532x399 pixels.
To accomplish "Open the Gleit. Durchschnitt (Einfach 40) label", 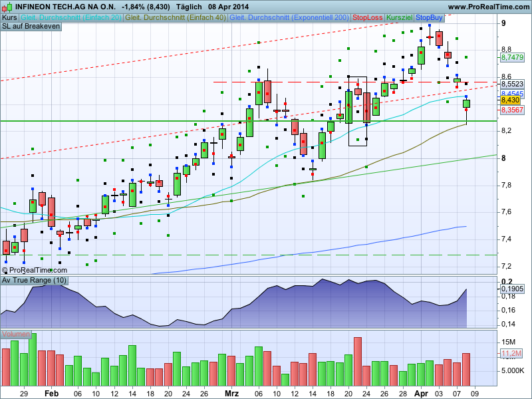I will pos(176,18).
